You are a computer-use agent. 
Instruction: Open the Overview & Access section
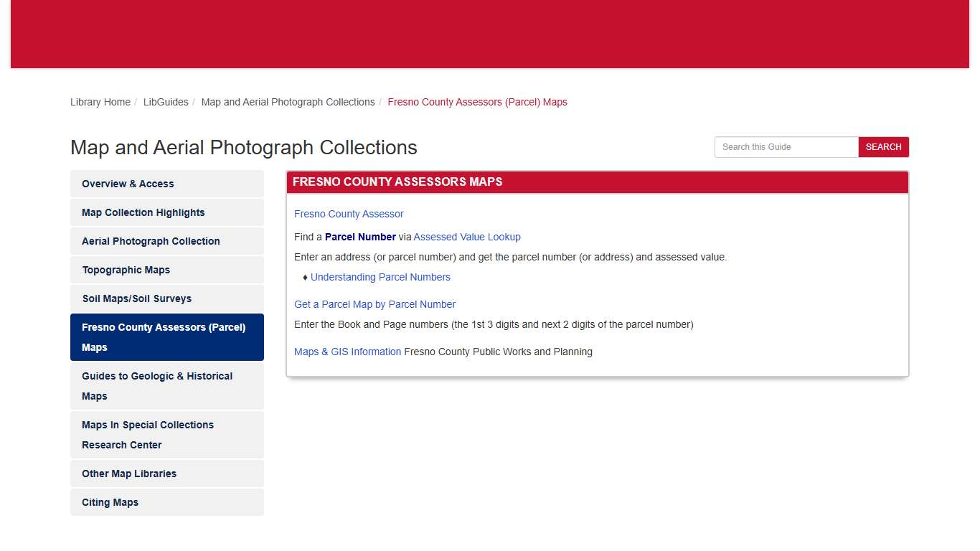(127, 184)
